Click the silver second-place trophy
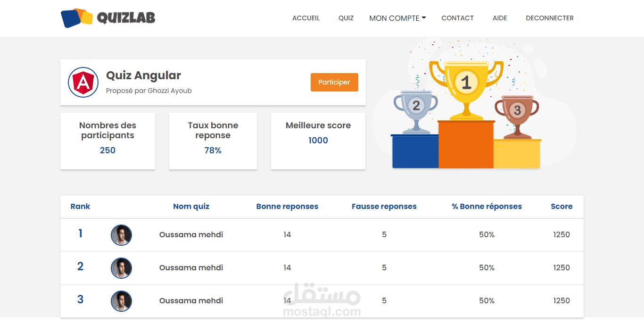The height and width of the screenshot is (325, 644). coord(415,112)
